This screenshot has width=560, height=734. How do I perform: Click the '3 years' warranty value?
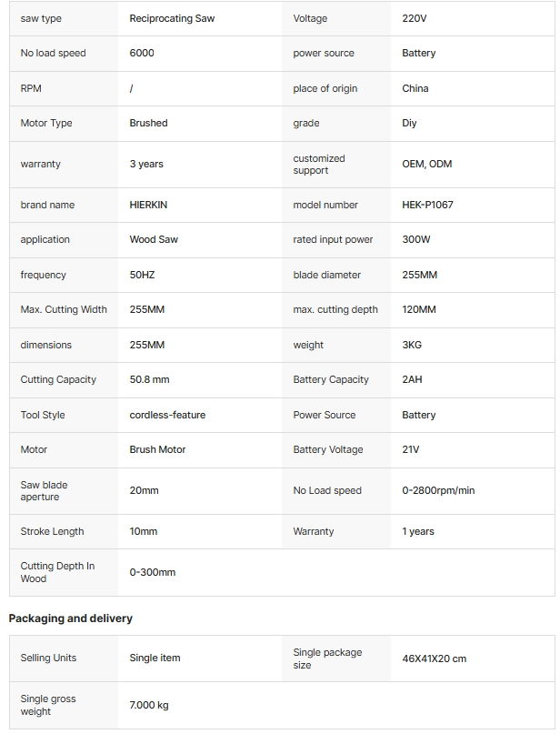click(146, 164)
